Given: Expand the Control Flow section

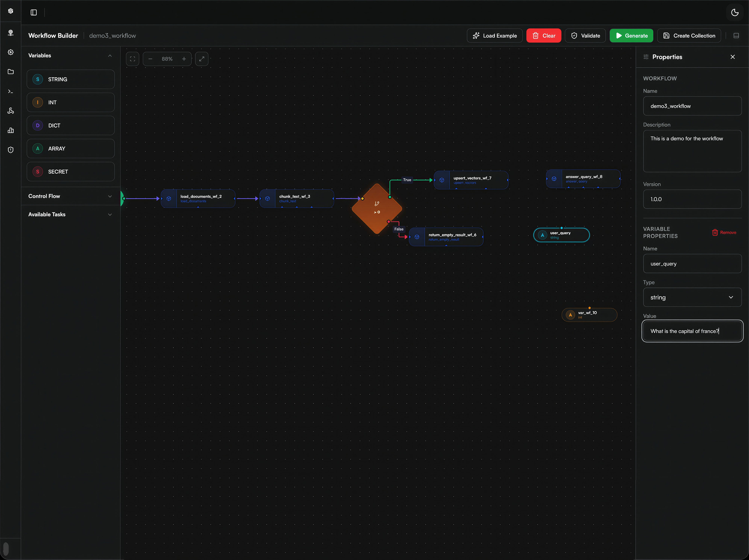Looking at the screenshot, I should (110, 196).
